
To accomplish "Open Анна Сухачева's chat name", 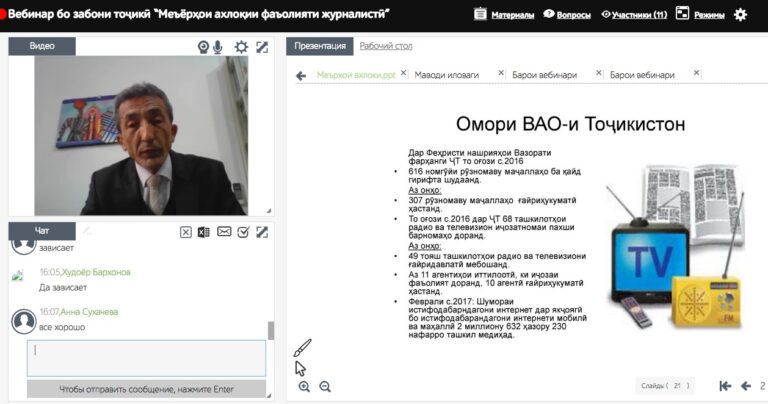I will 89,312.
